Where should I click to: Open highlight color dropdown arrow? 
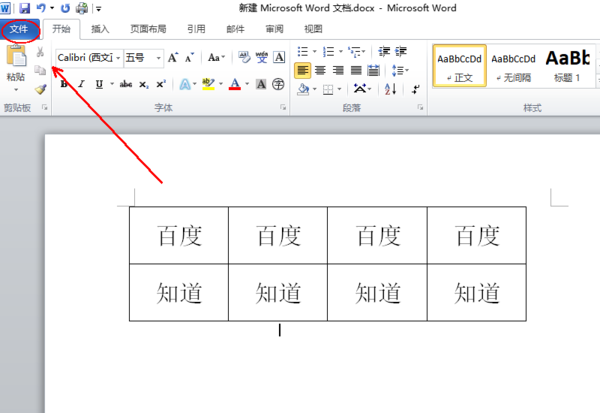[220, 84]
